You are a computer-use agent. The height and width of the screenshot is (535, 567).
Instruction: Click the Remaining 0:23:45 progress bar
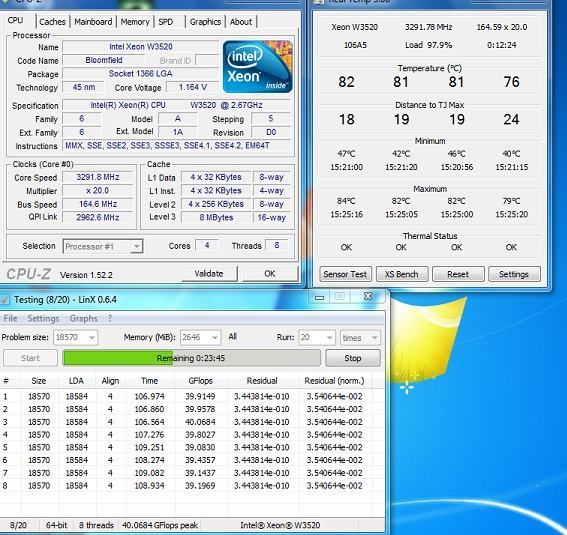coord(191,358)
